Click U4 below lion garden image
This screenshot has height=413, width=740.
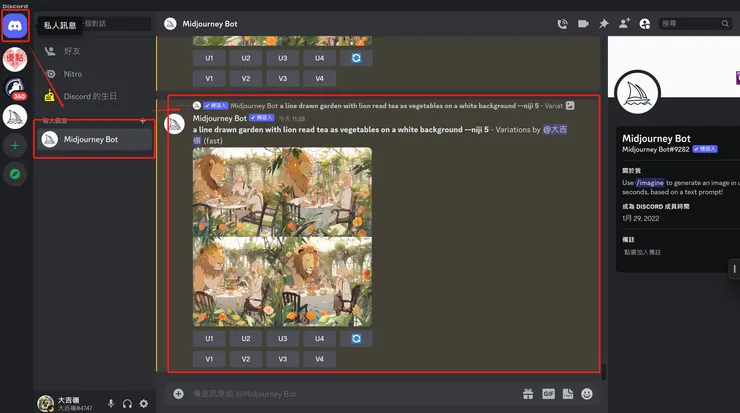point(320,338)
